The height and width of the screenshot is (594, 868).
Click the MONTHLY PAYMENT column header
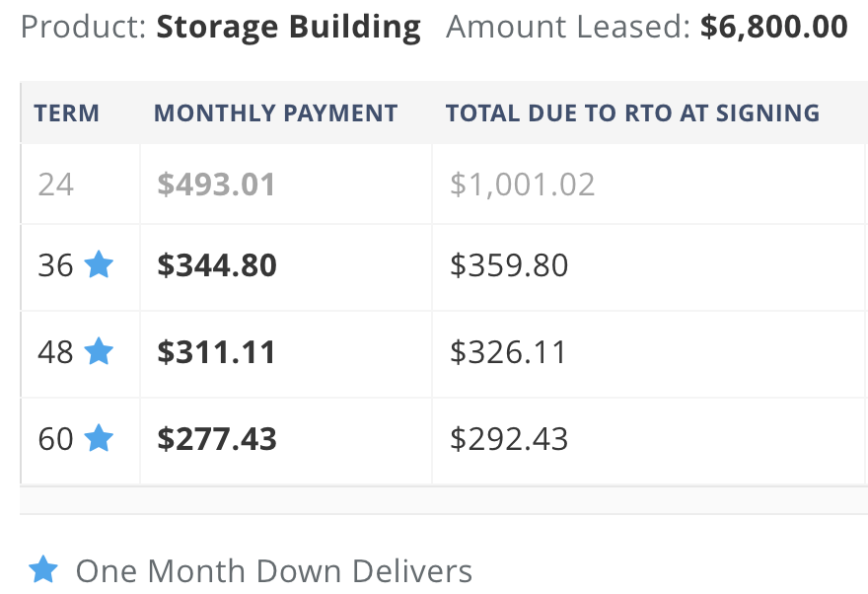tap(275, 112)
